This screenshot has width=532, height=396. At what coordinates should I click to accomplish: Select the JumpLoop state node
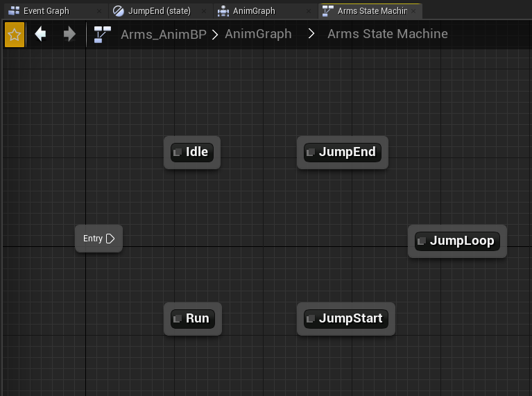(x=457, y=241)
